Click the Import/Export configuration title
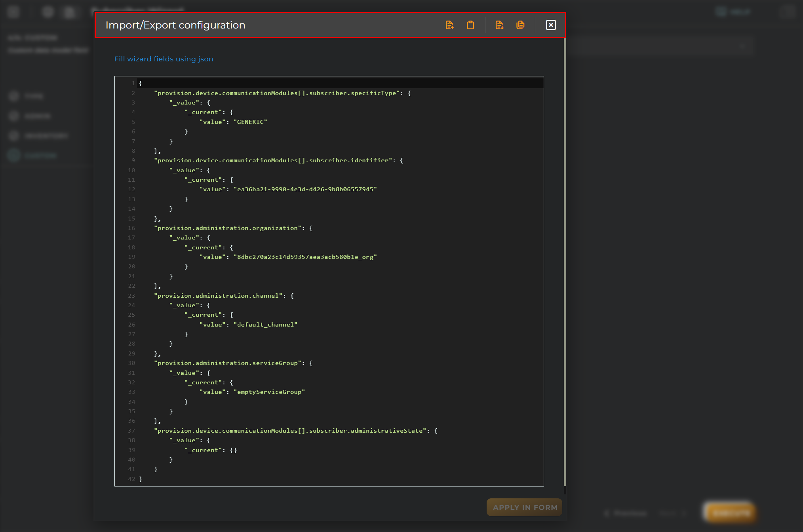The width and height of the screenshot is (803, 532). click(x=175, y=25)
